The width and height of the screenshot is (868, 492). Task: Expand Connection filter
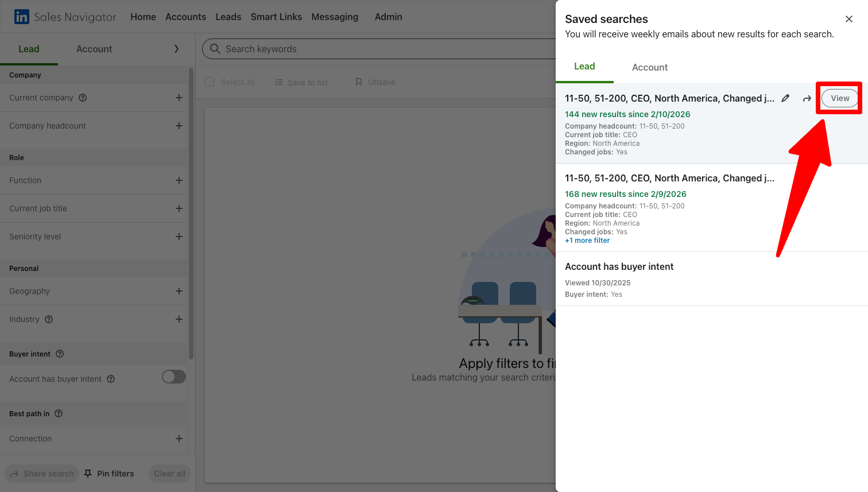pyautogui.click(x=179, y=439)
